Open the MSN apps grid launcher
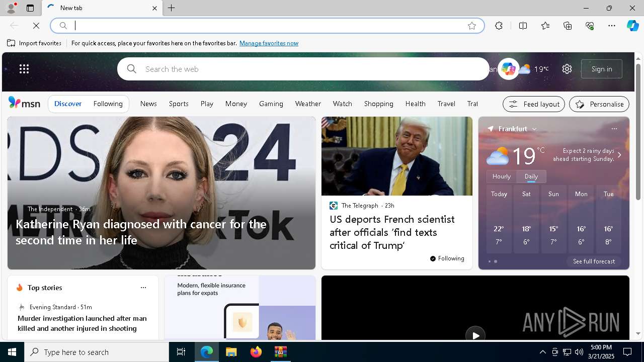Screen dimensions: 644x362 pyautogui.click(x=24, y=69)
